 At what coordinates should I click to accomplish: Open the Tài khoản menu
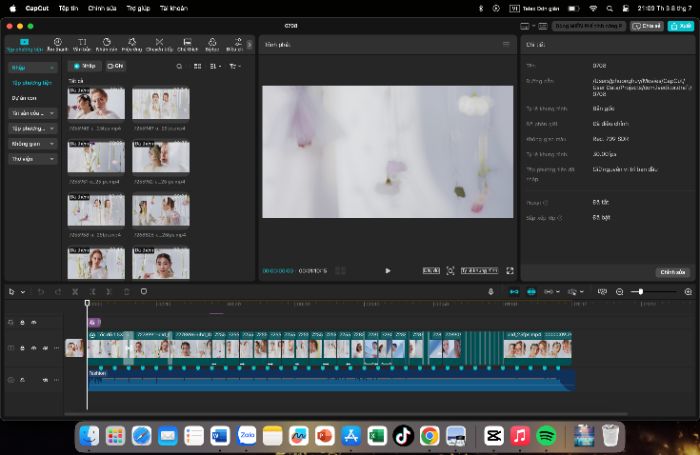(174, 8)
